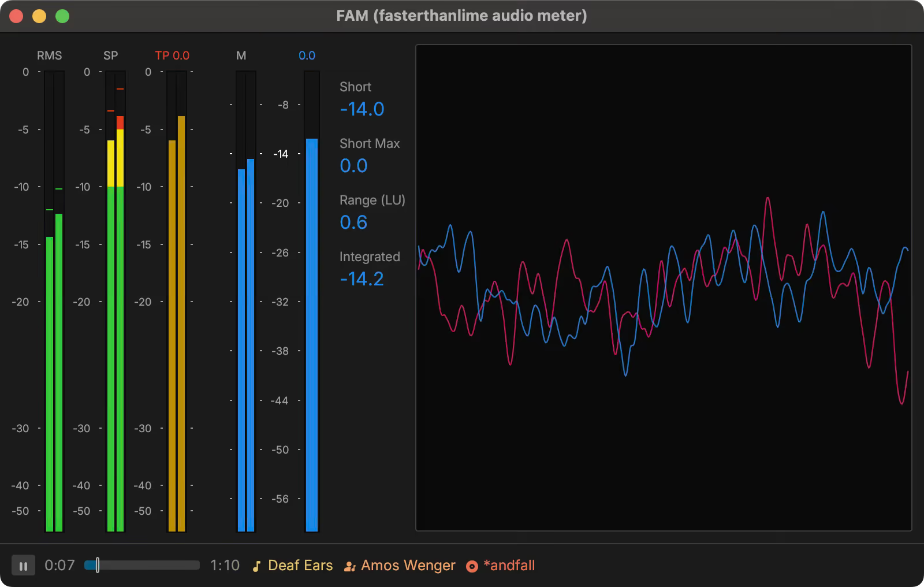Click the artist icon beside Amos Wenger

[x=349, y=566]
